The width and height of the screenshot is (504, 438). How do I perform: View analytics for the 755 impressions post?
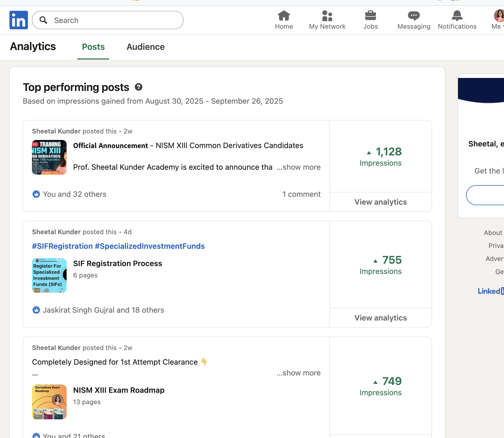click(381, 318)
